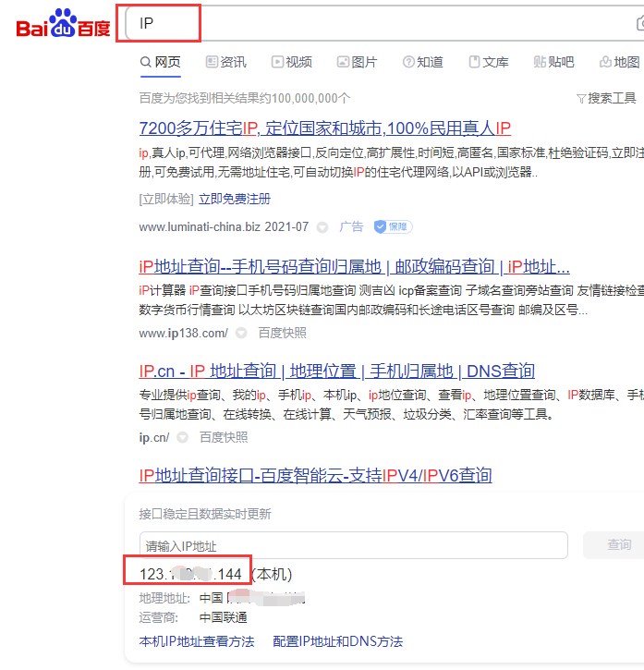The image size is (644, 670).
Task: Click the 立即免费注册 link
Action: coord(235,199)
